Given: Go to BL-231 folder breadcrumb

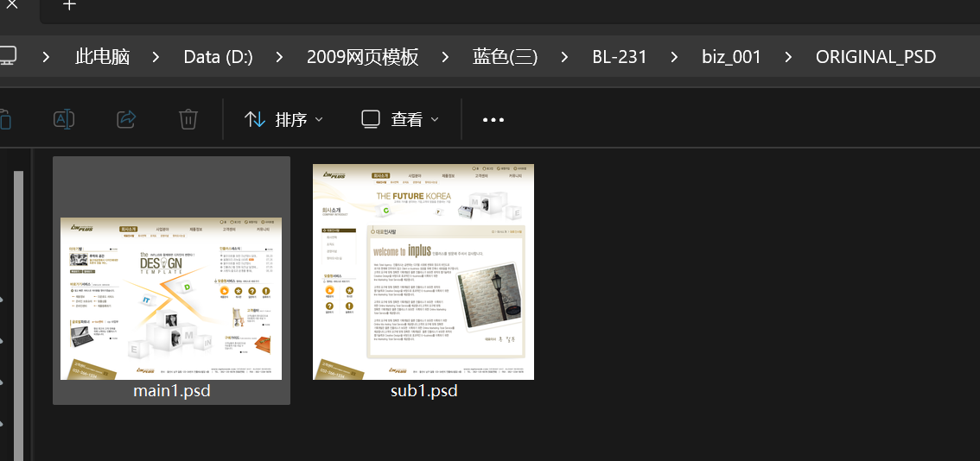Looking at the screenshot, I should point(620,57).
